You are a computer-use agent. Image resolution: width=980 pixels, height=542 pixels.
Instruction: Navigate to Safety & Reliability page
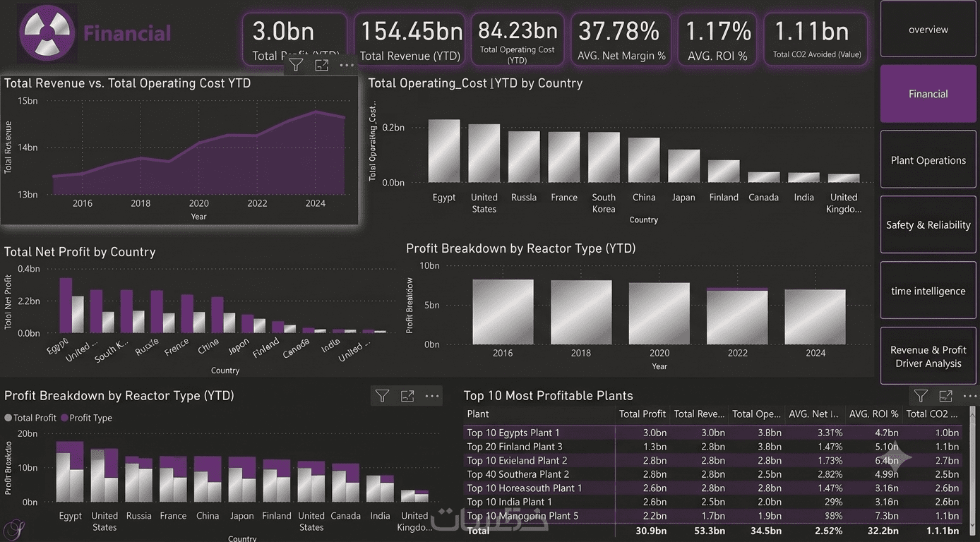click(928, 225)
